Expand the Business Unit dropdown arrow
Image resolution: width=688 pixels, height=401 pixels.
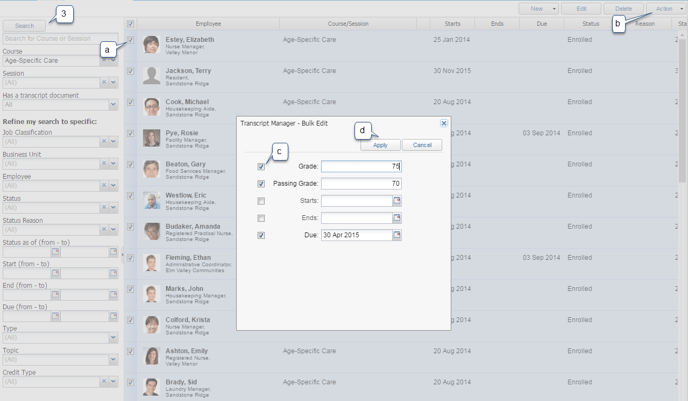(x=113, y=163)
